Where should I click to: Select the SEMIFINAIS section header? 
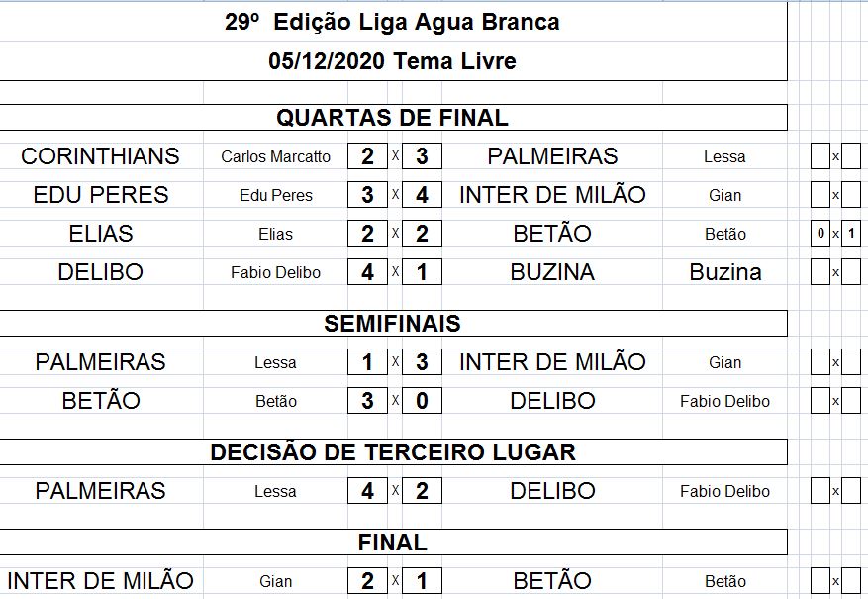coord(392,324)
